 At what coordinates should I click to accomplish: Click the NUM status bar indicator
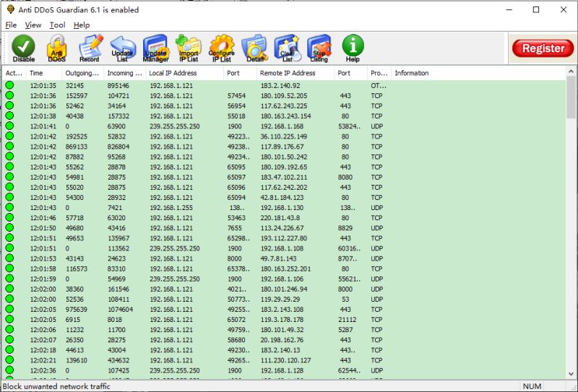pos(532,386)
